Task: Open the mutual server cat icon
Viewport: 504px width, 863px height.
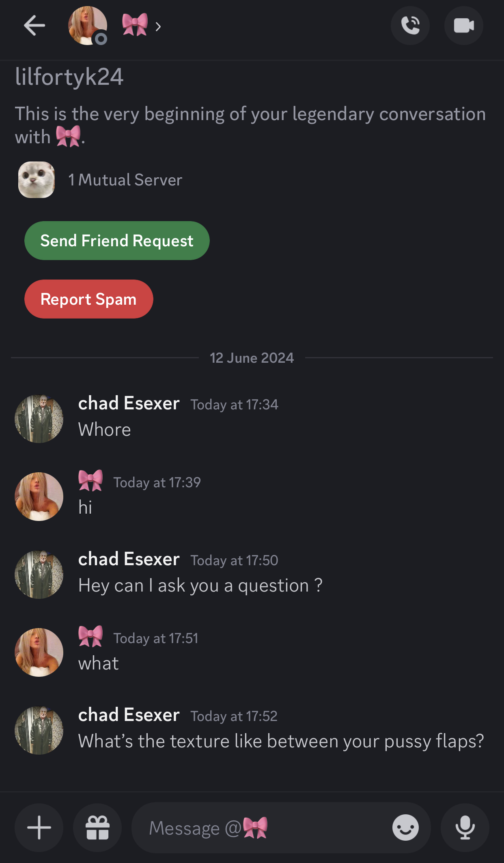Action: point(37,180)
